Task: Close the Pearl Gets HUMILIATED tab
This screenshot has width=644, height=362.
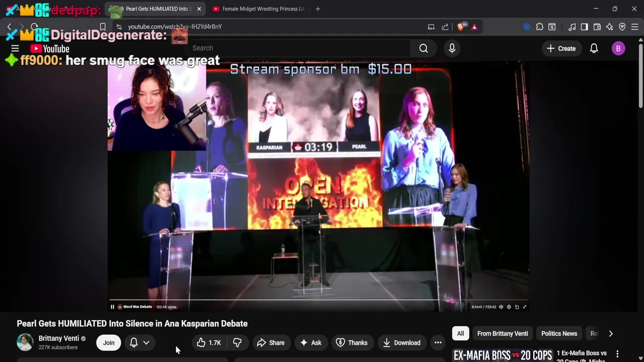Action: [x=199, y=9]
